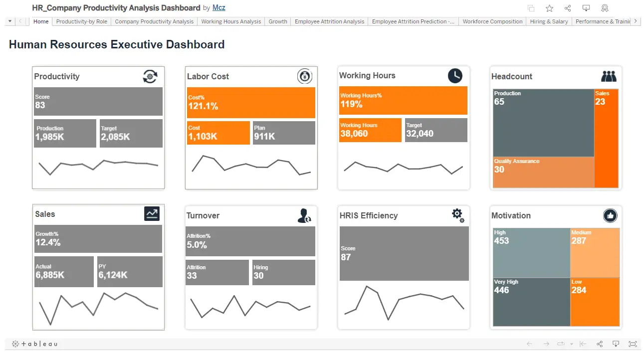
Task: Open the sheet tab list dropdown arrow
Action: click(10, 21)
